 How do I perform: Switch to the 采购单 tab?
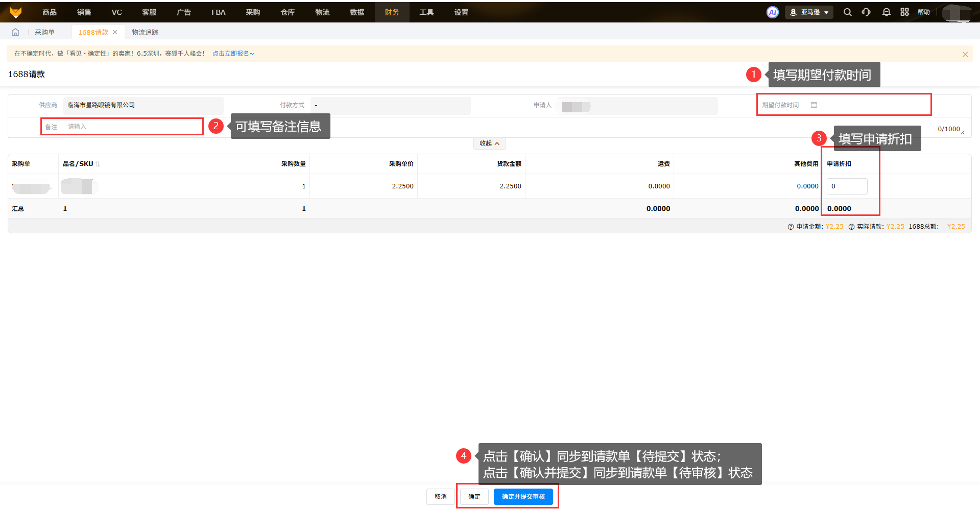[x=45, y=32]
